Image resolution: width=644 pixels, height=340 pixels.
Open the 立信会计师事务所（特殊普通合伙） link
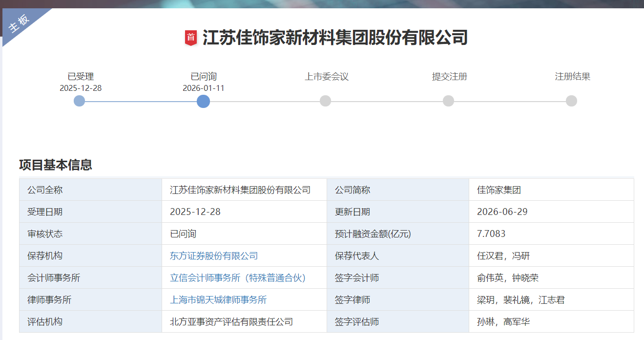tap(238, 278)
